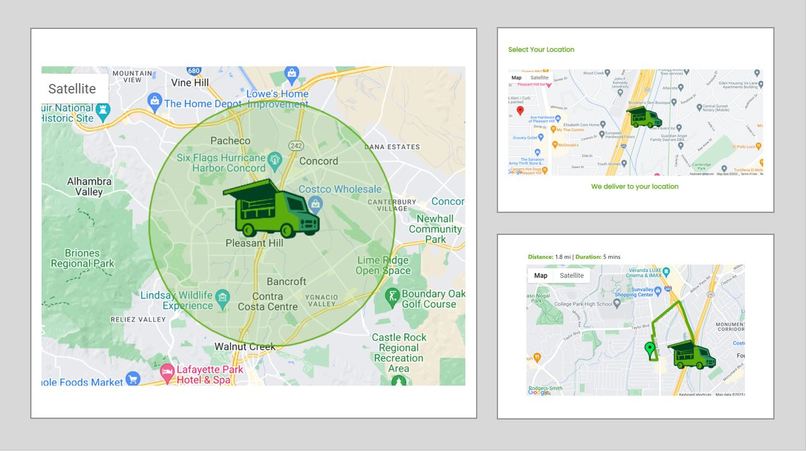The width and height of the screenshot is (806, 451).
Task: Select the Lindsay Wildlife Experience marker
Action: 223,299
